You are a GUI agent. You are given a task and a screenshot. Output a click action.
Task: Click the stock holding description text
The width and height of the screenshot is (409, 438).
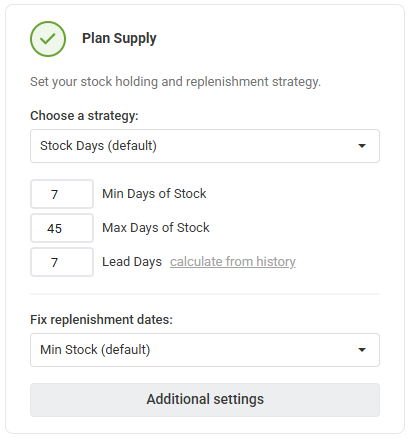(175, 82)
